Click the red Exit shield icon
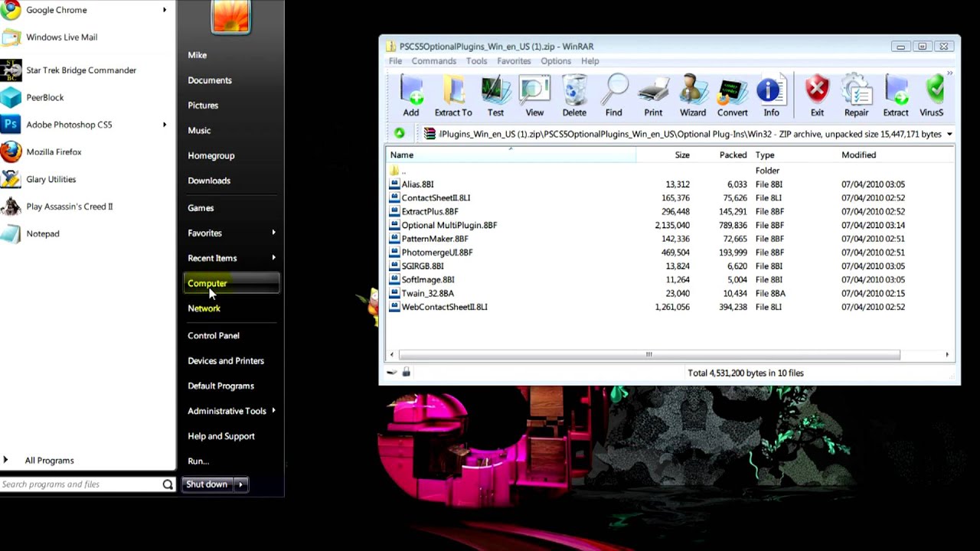 click(817, 96)
